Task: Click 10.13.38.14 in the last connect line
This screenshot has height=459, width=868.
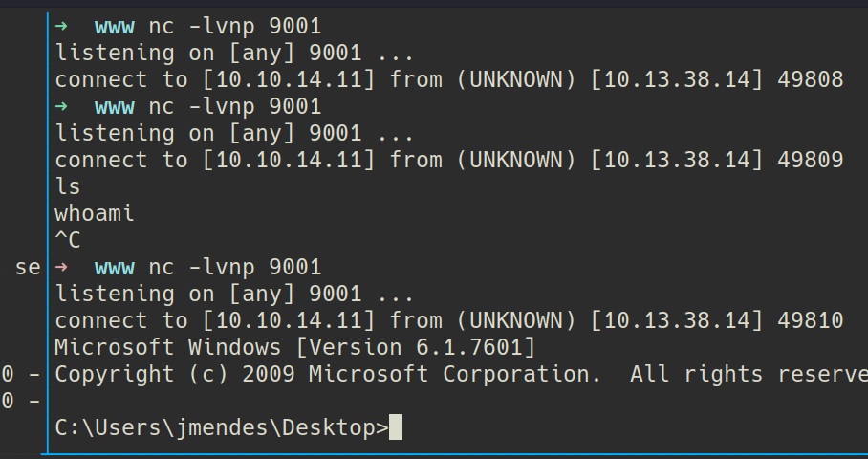Action: click(676, 320)
